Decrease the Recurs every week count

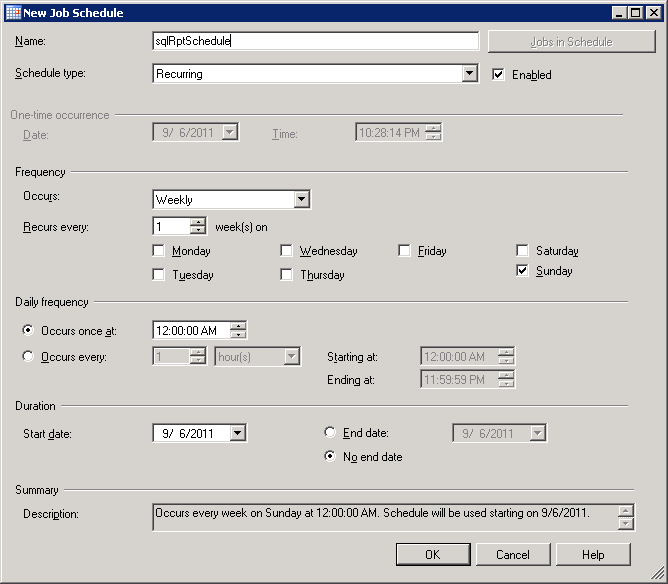tap(198, 231)
